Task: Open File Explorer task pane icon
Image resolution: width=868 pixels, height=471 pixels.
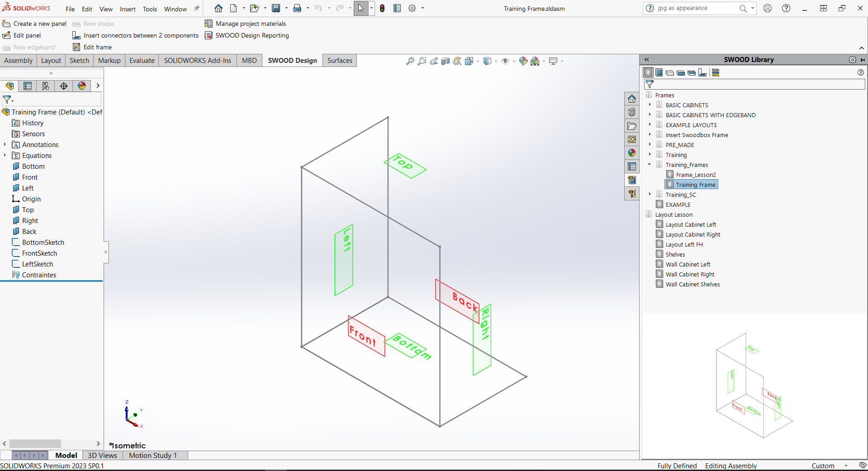Action: (632, 126)
